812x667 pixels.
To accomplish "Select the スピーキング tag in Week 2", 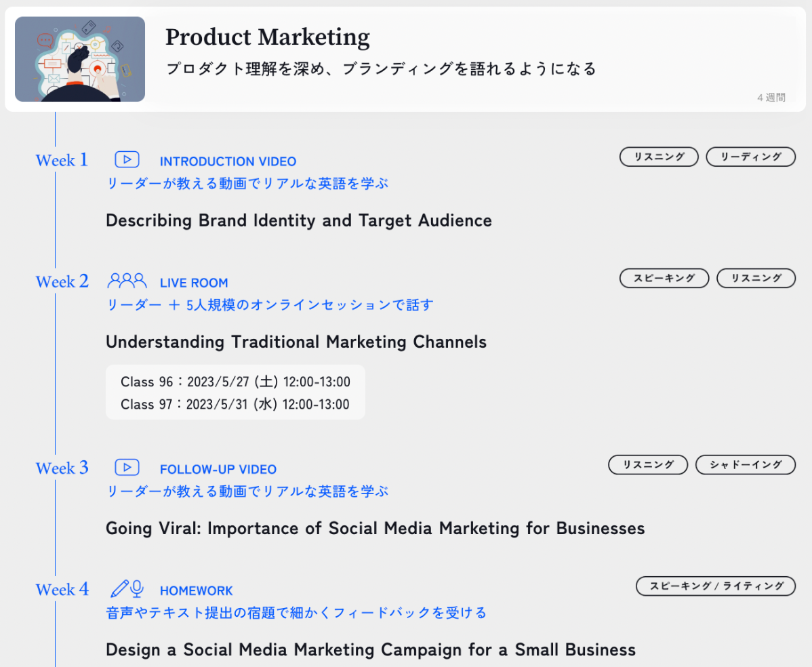I will pos(664,278).
